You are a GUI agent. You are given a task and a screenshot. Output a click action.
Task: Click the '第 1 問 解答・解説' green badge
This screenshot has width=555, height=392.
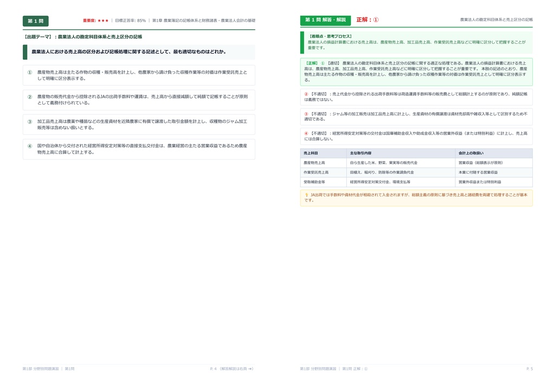325,20
